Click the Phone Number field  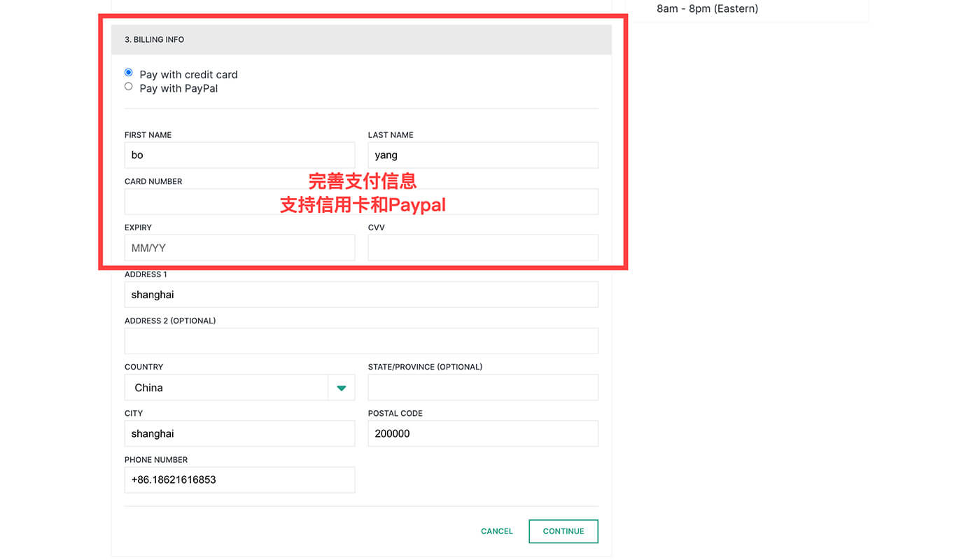coord(240,480)
